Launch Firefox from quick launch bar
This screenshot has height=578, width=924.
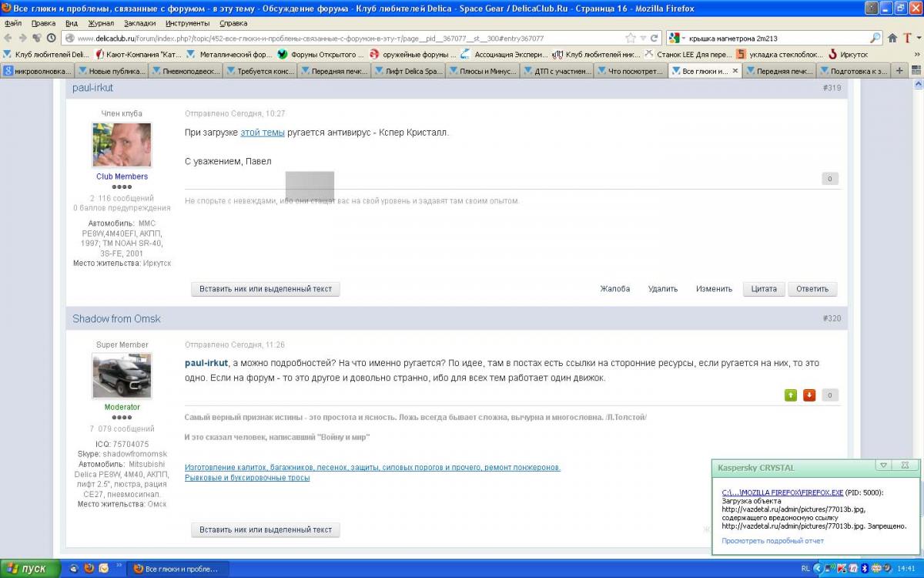click(89, 569)
